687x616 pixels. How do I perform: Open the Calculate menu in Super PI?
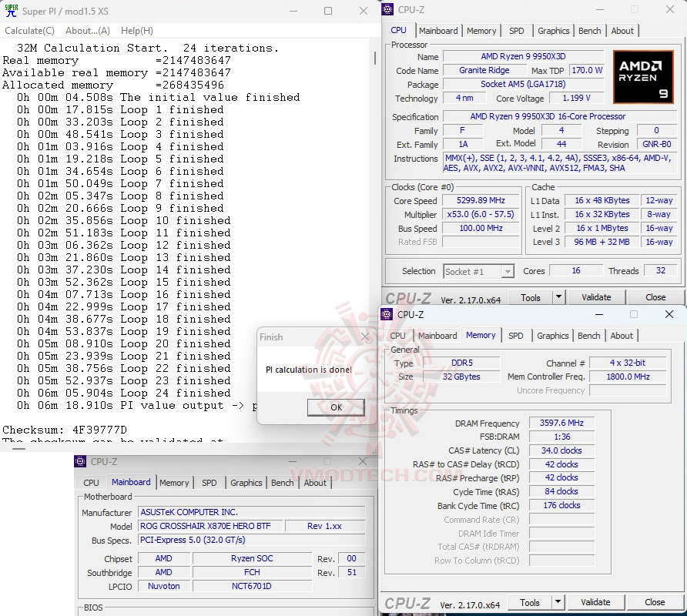click(x=29, y=30)
